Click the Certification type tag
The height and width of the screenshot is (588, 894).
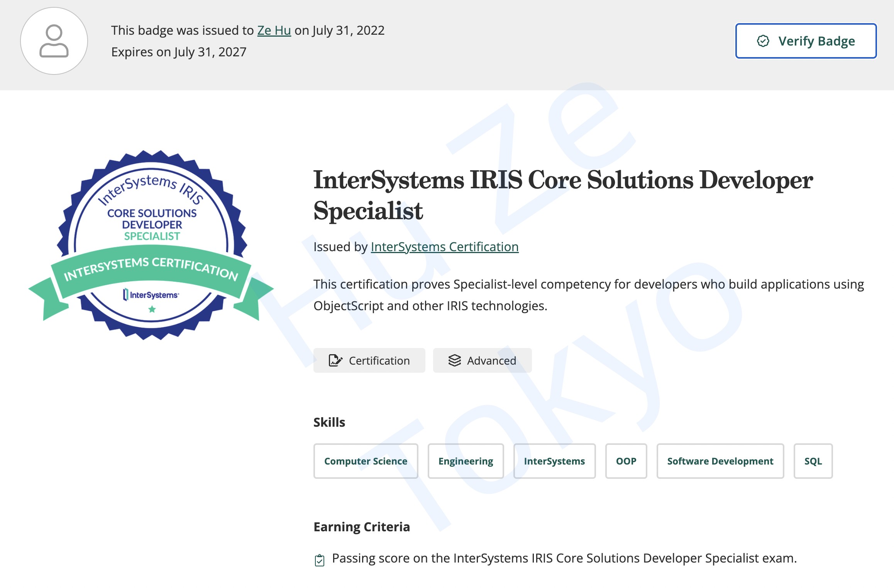click(369, 360)
